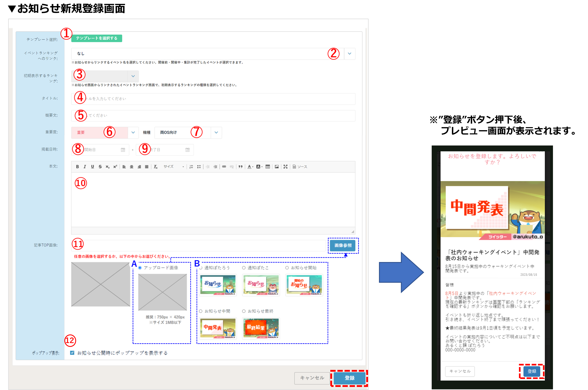Viewport: 588px width, 390px height.
Task: Toggle bold formatting in the body editor
Action: 77,167
